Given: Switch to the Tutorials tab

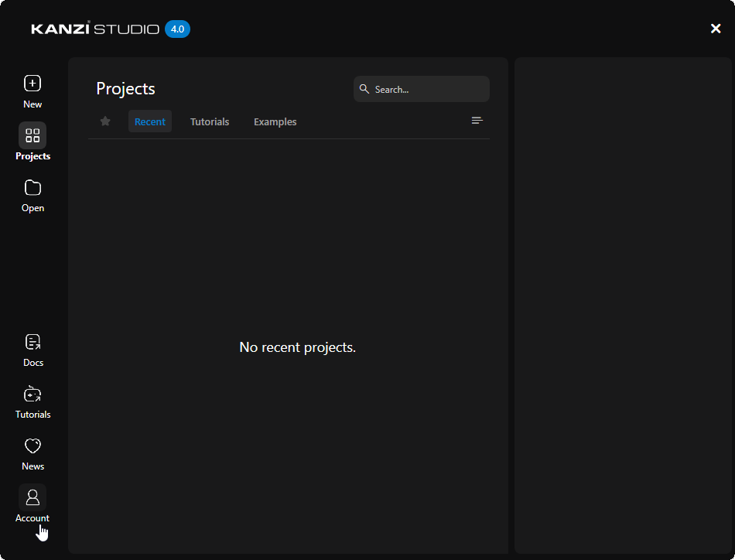Looking at the screenshot, I should click(209, 121).
